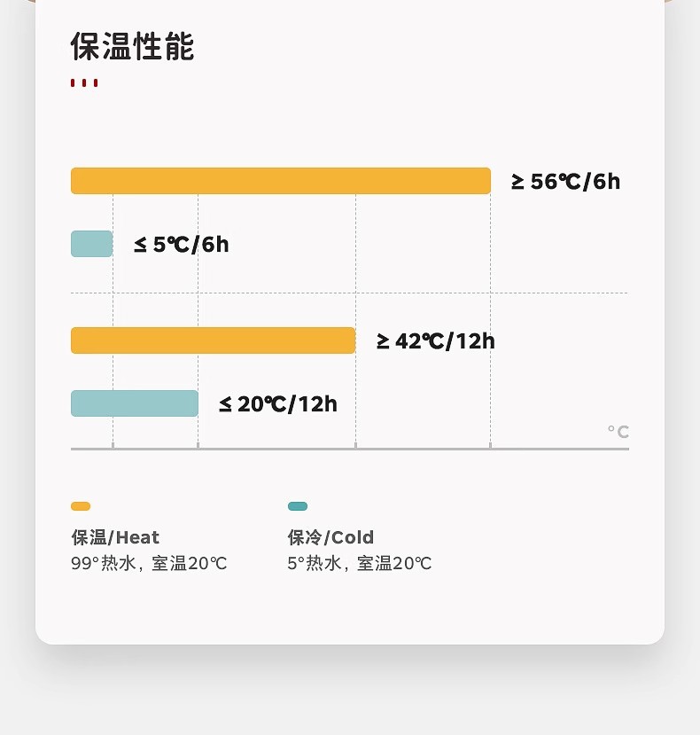Screen dimensions: 700x735
Task: Select the orange 42℃/12h bar
Action: pyautogui.click(x=213, y=340)
